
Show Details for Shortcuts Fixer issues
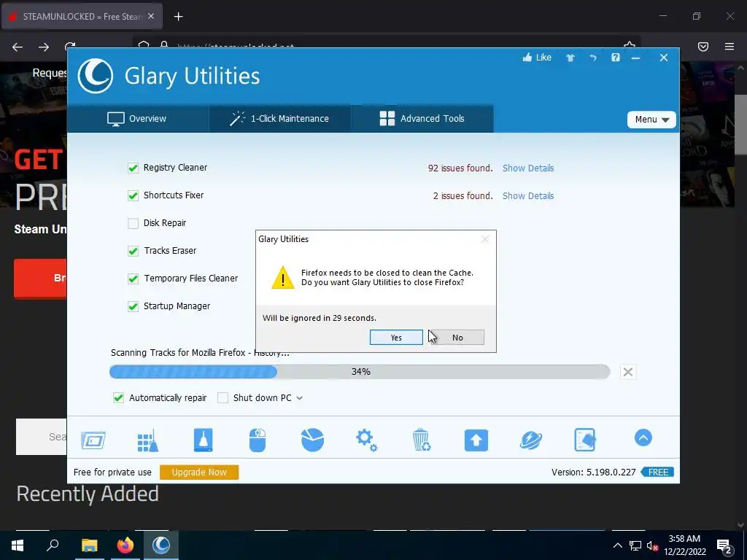click(528, 195)
